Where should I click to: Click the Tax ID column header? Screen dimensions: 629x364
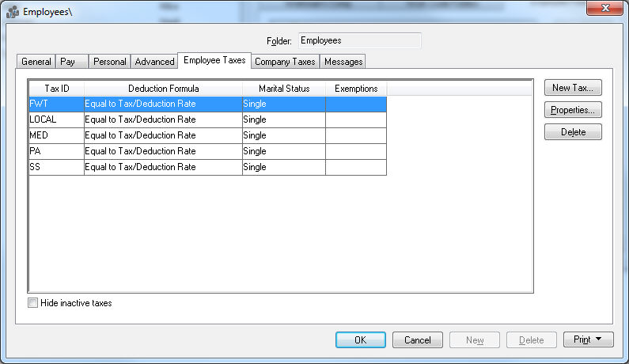56,89
